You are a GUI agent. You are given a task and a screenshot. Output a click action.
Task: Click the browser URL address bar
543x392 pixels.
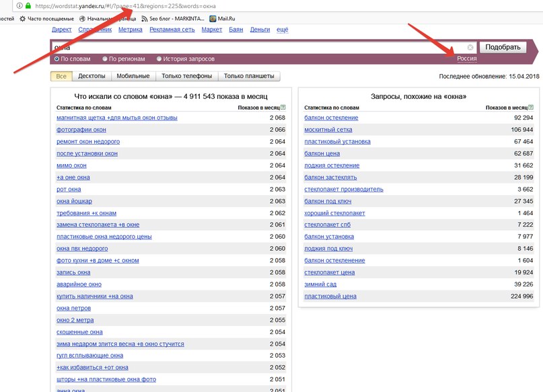[x=277, y=6]
